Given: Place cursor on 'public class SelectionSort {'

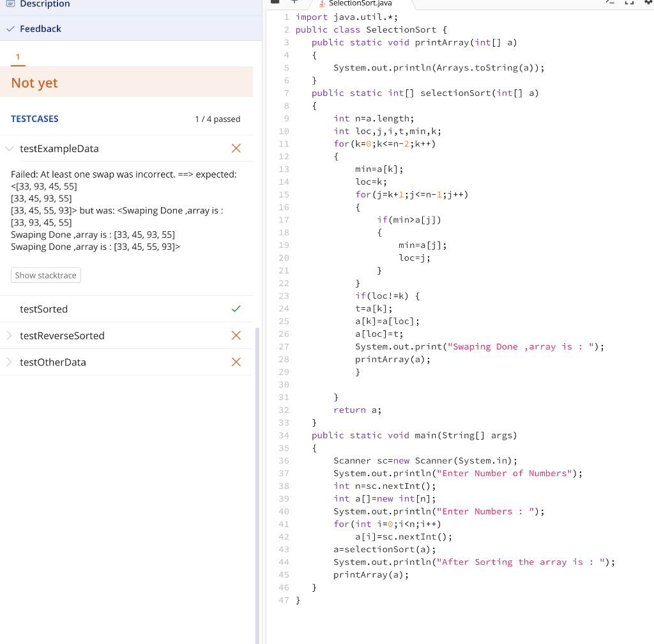Looking at the screenshot, I should (x=371, y=30).
